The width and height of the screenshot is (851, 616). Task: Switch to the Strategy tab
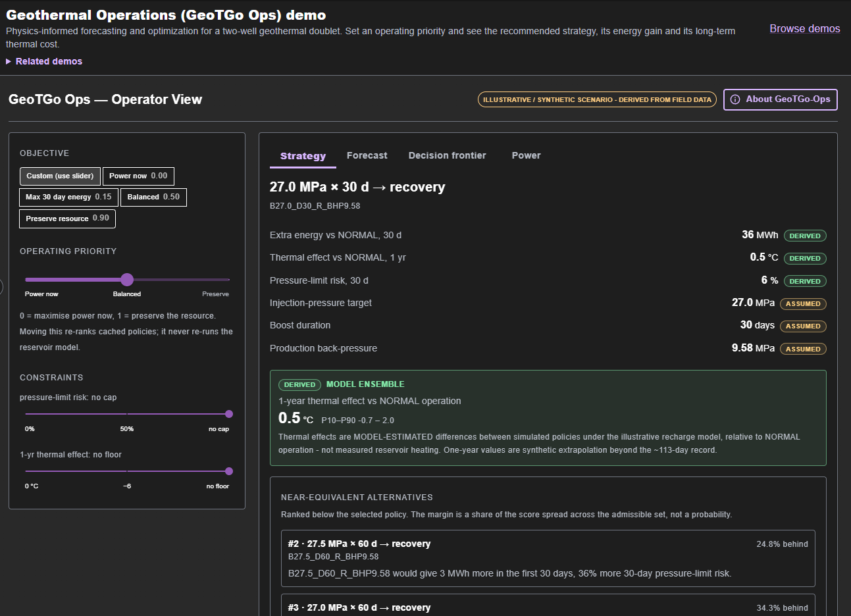(303, 156)
